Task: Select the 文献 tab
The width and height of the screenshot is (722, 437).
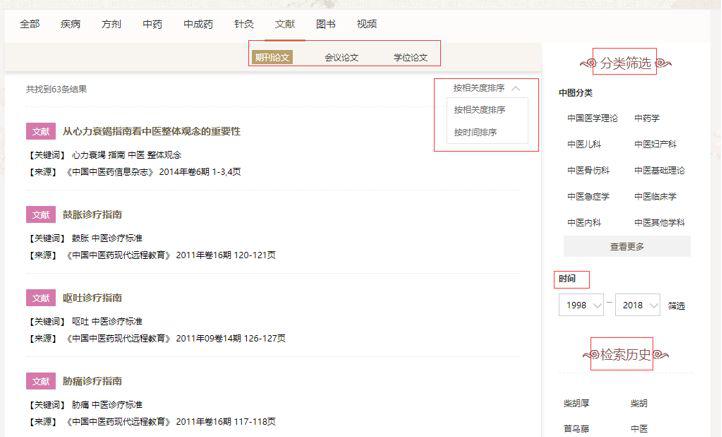Action: (285, 23)
